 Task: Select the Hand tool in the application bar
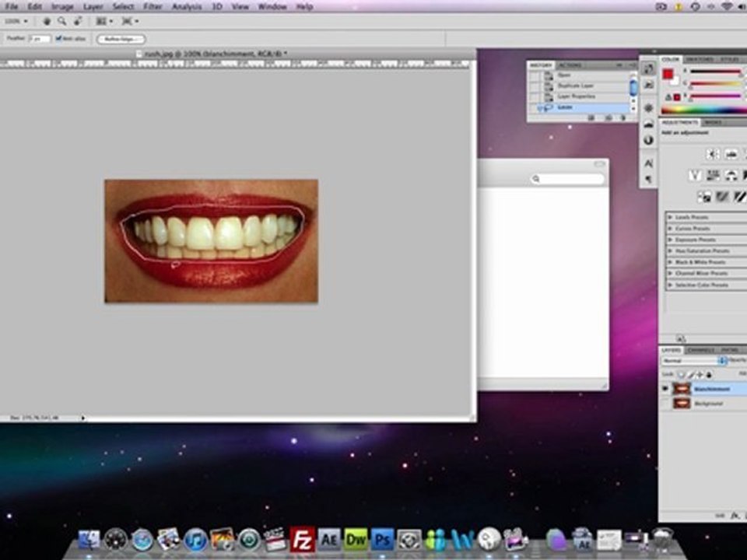coord(47,21)
